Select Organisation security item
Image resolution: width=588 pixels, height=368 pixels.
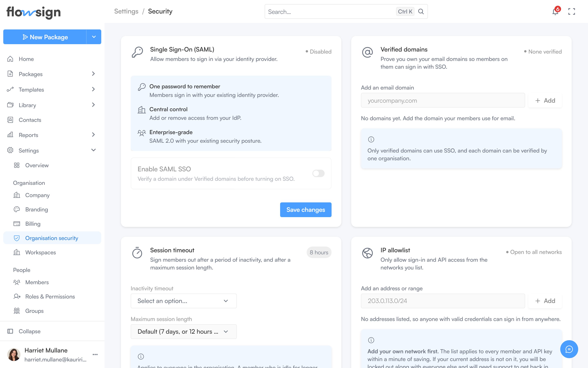(x=52, y=238)
